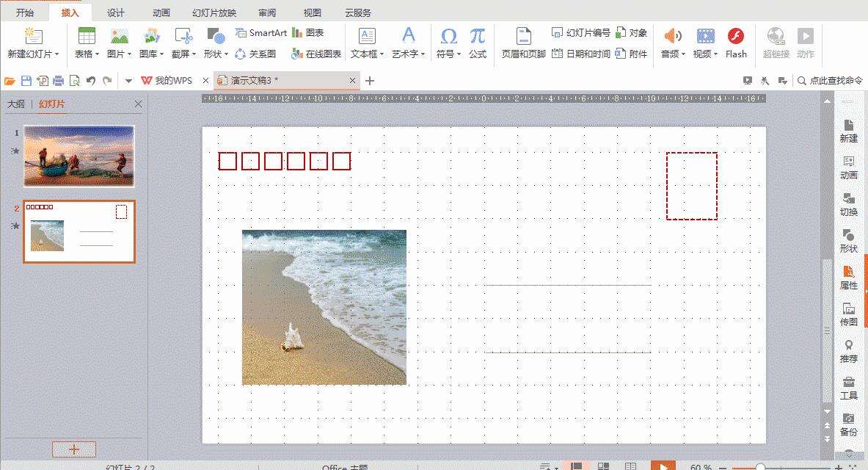Switch to the 大纲 outline view tab
This screenshot has width=868, height=470.
pyautogui.click(x=16, y=104)
